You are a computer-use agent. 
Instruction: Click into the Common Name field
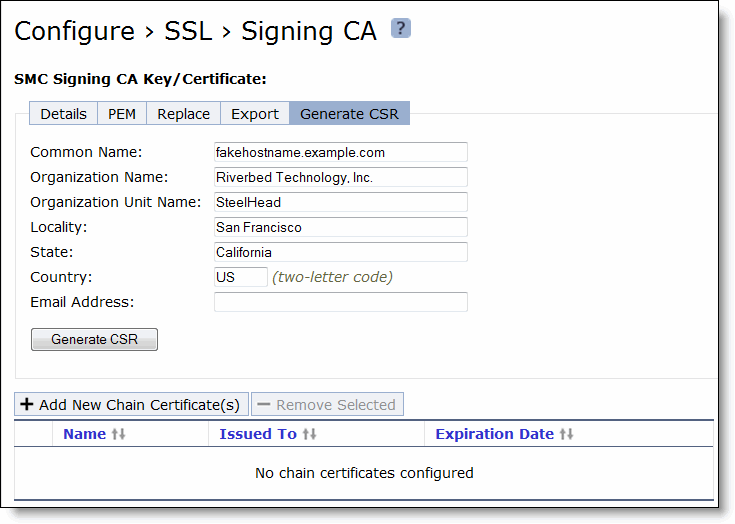340,152
